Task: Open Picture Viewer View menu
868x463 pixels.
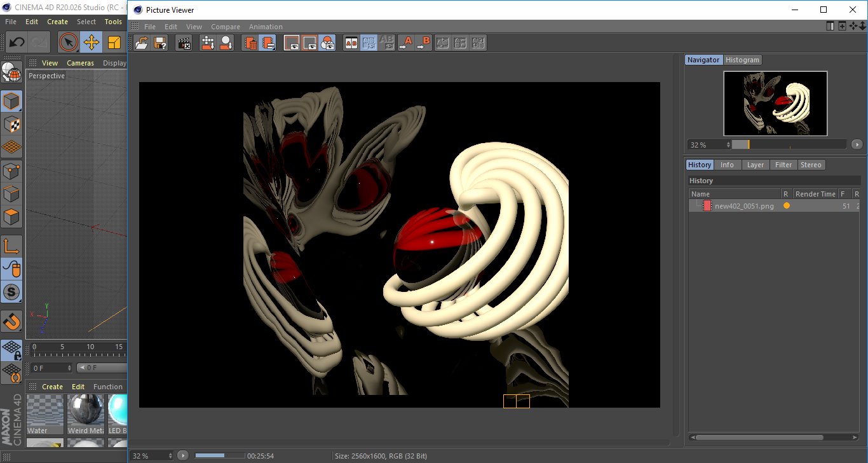Action: (194, 27)
